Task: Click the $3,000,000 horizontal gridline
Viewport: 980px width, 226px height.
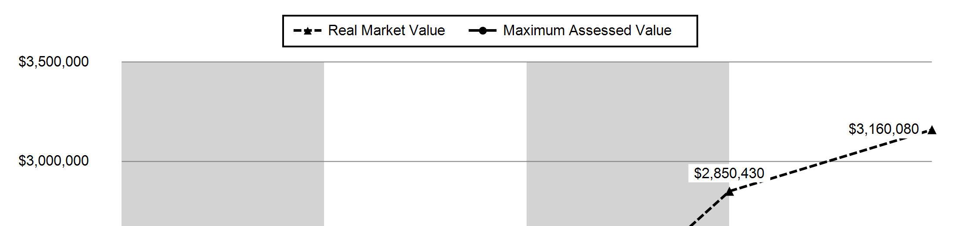Action: 425,161
